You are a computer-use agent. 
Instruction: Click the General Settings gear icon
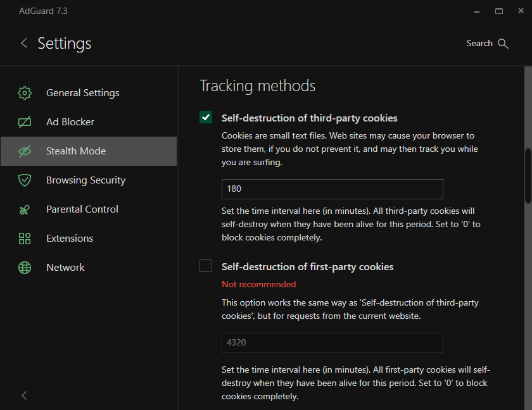click(x=25, y=93)
